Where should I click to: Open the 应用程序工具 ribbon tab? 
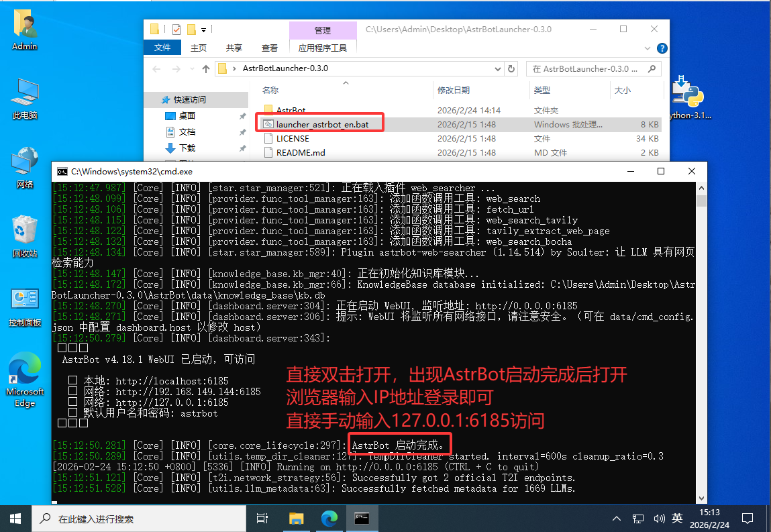(x=323, y=48)
